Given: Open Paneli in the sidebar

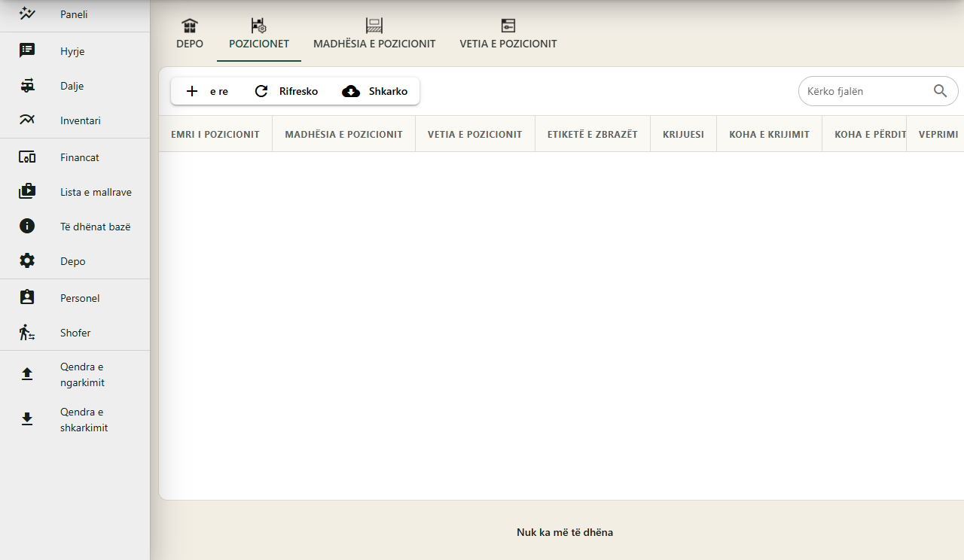Looking at the screenshot, I should (75, 14).
